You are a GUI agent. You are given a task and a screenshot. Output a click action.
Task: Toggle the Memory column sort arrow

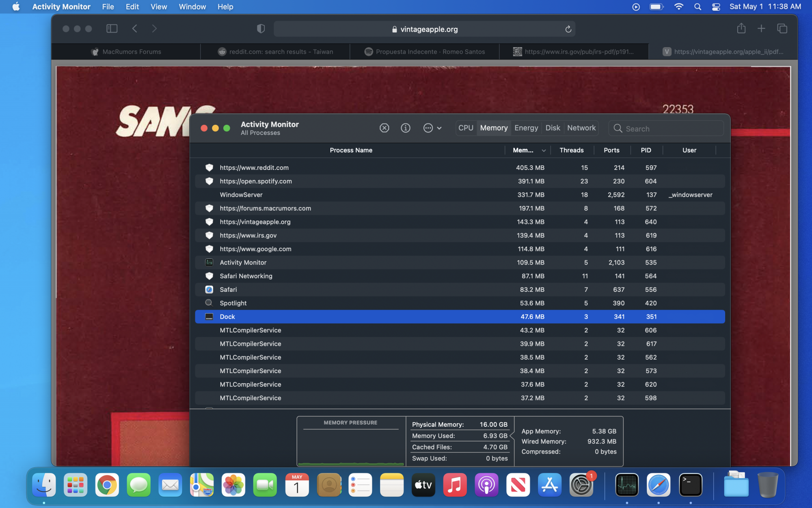544,150
